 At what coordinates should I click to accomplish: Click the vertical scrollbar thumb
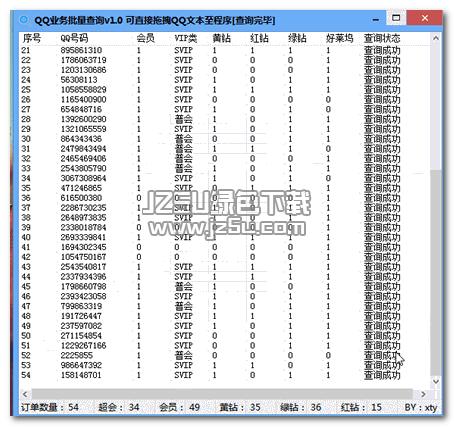click(436, 272)
